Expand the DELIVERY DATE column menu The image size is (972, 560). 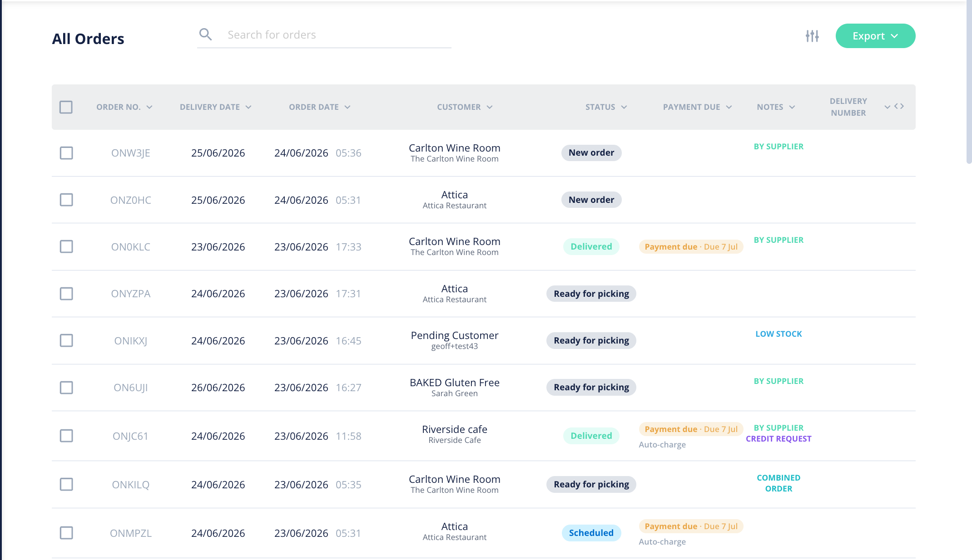tap(215, 107)
